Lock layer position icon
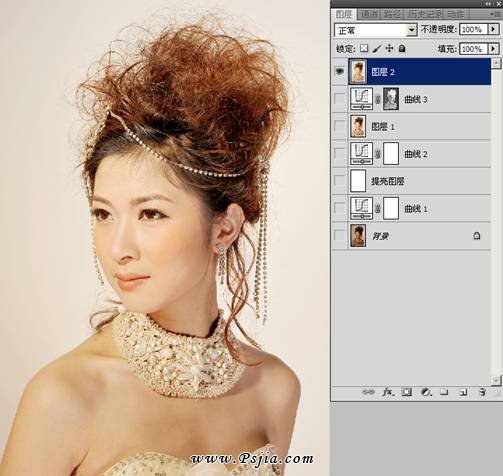 click(x=389, y=49)
